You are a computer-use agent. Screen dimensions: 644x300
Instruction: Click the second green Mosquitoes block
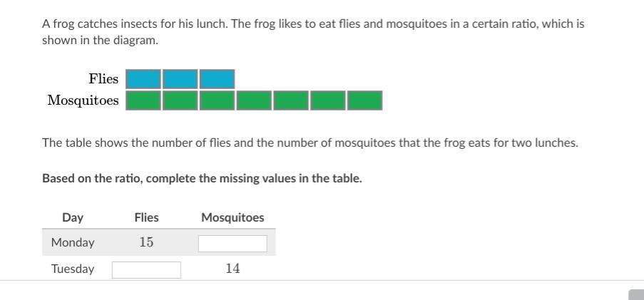pyautogui.click(x=180, y=100)
